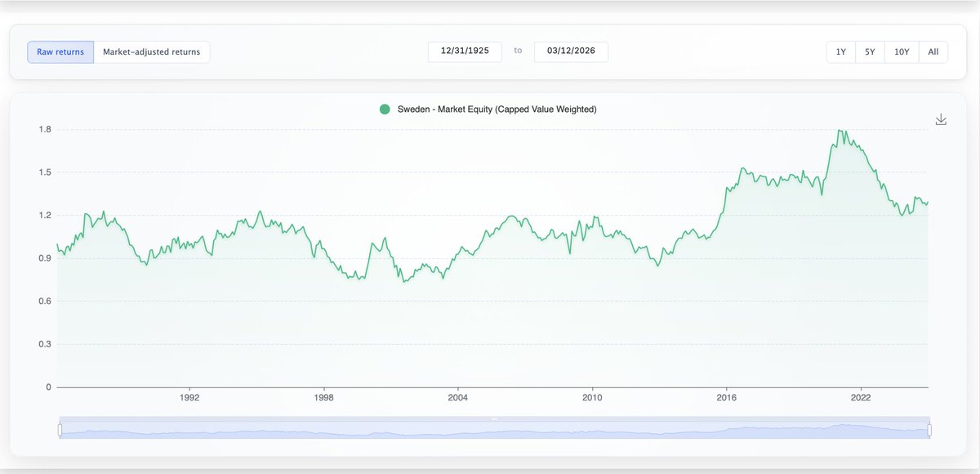This screenshot has height=474, width=980.
Task: Click the 1998 x-axis label
Action: (324, 398)
